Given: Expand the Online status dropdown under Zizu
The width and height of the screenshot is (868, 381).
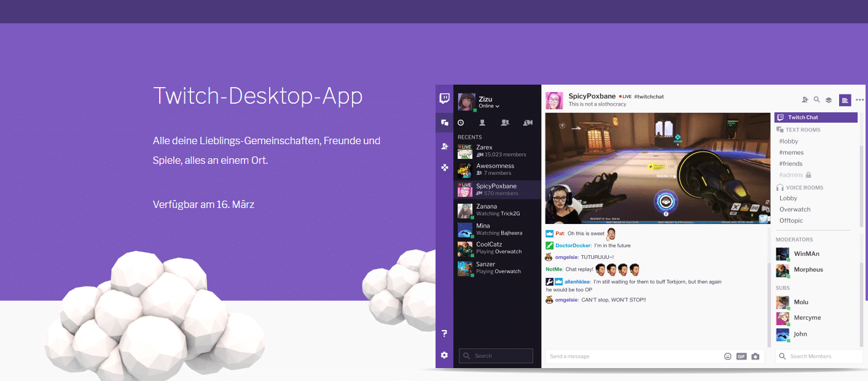Looking at the screenshot, I should pos(489,106).
